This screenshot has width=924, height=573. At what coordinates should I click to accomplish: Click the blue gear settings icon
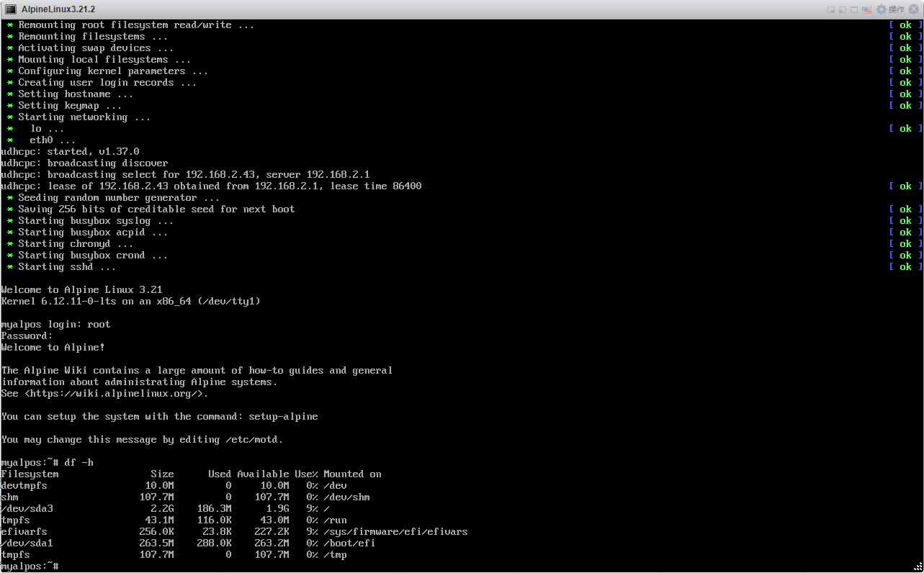coord(881,10)
